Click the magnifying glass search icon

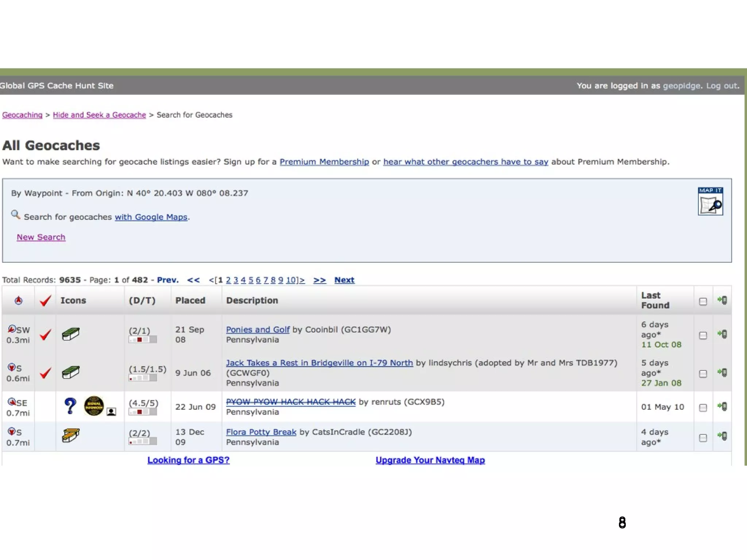[15, 215]
